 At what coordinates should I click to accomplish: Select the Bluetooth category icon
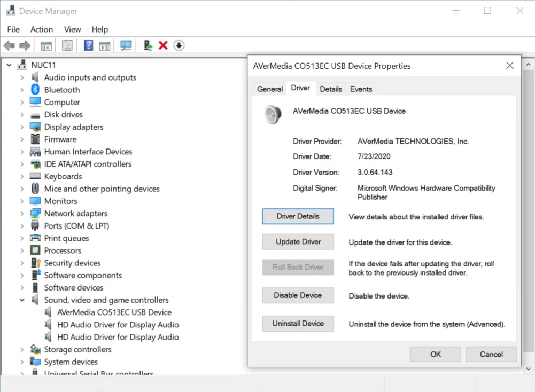[x=35, y=90]
